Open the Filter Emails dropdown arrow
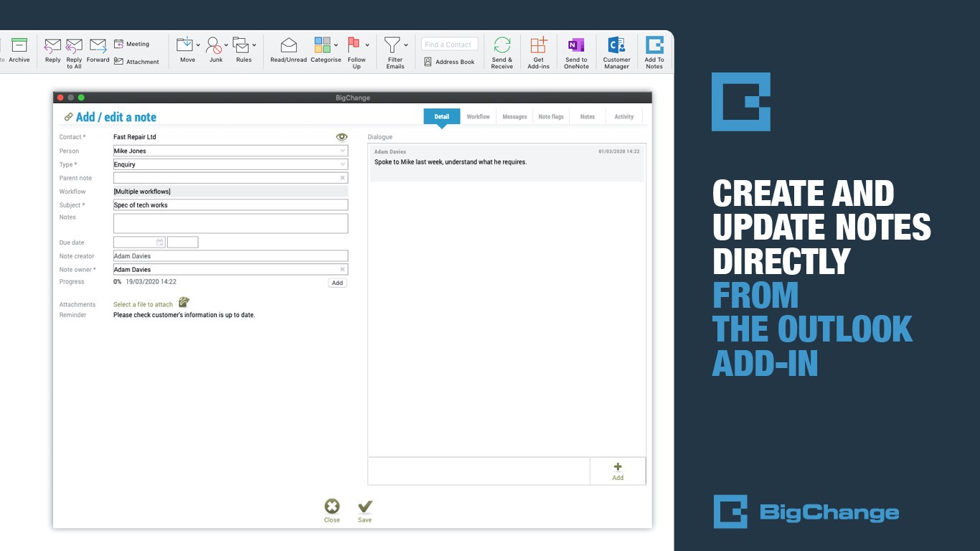This screenshot has width=980, height=551. click(x=406, y=45)
